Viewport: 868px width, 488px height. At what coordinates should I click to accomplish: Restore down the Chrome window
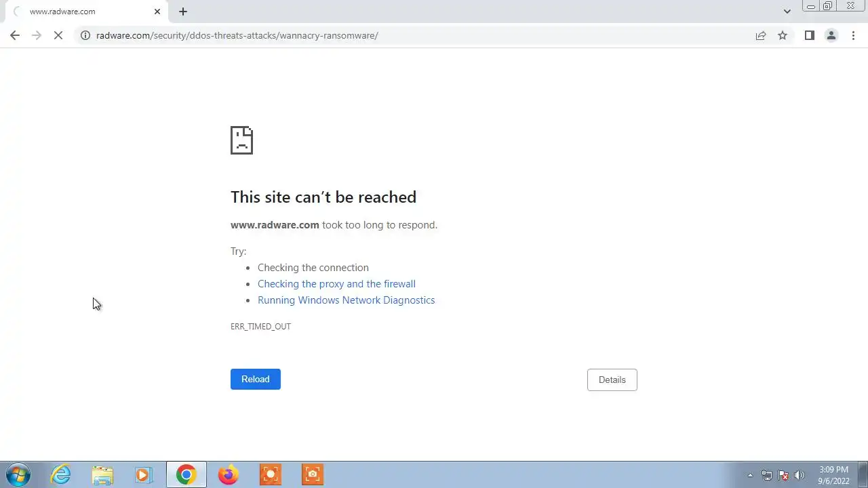[828, 6]
